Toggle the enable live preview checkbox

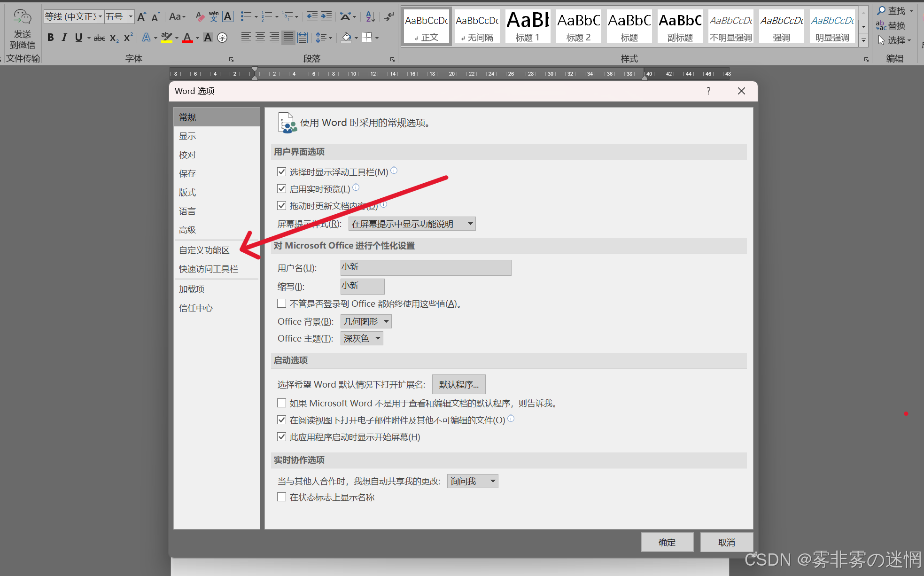point(282,189)
